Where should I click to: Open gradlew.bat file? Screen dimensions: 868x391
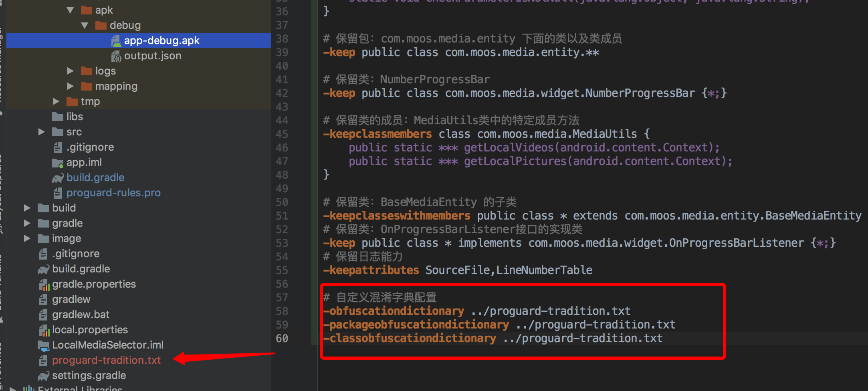[x=81, y=314]
